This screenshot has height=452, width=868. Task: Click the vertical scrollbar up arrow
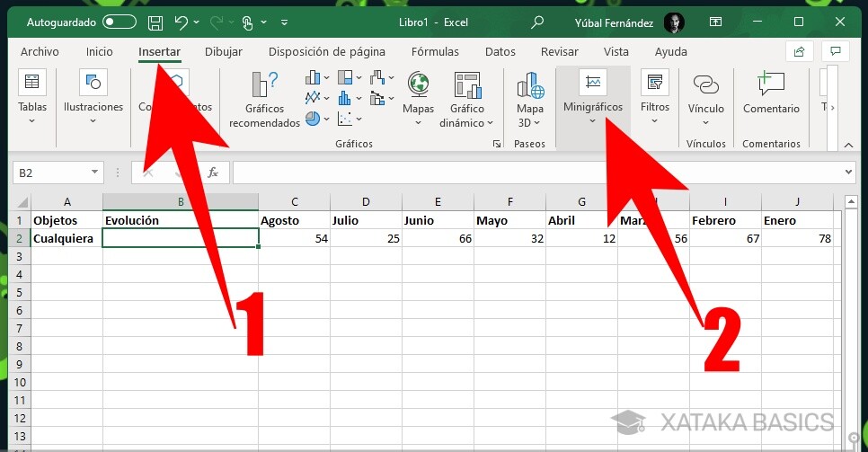point(852,201)
